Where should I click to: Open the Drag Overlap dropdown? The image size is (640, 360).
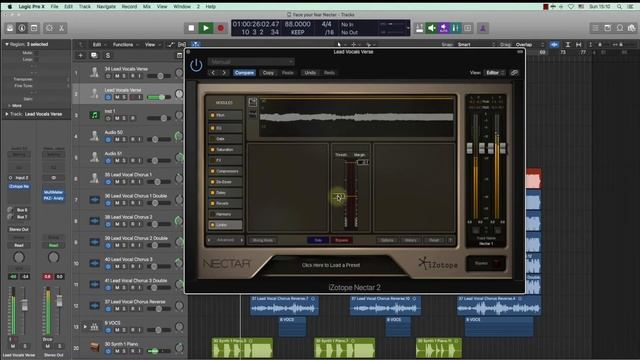click(x=529, y=44)
